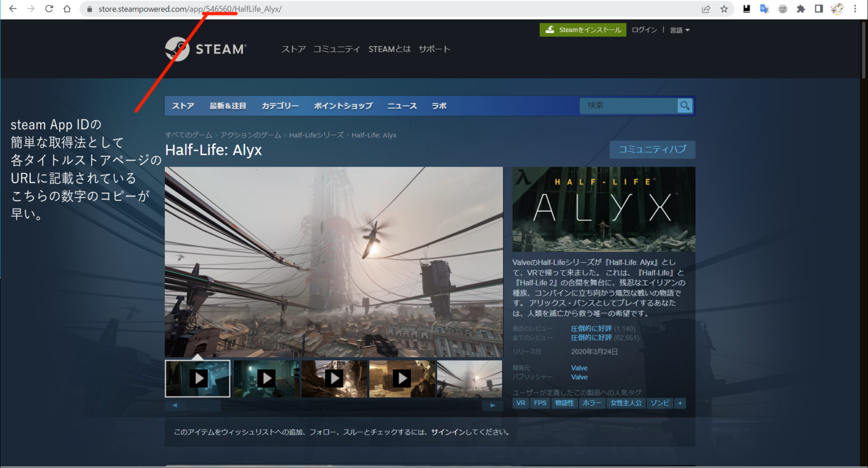Toggle the browser side panel icon
The width and height of the screenshot is (868, 468).
[x=819, y=9]
